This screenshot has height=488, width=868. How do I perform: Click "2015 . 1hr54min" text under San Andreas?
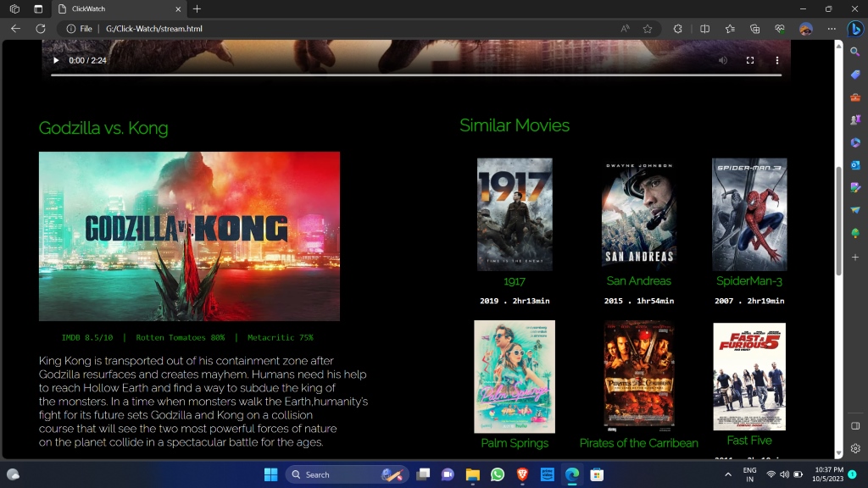[x=639, y=301]
